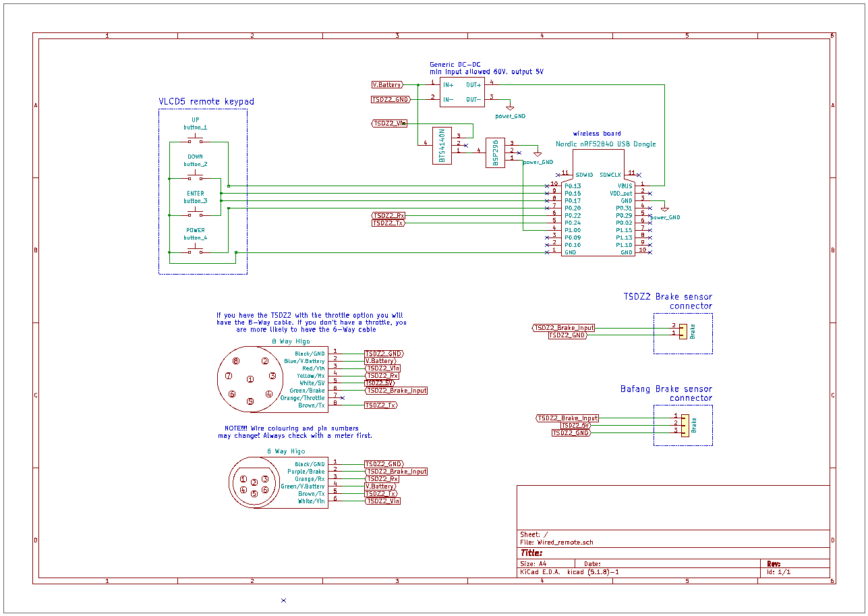The height and width of the screenshot is (616, 868).
Task: Click 'File: Wired_remote.sch' in the title block
Action: [556, 542]
